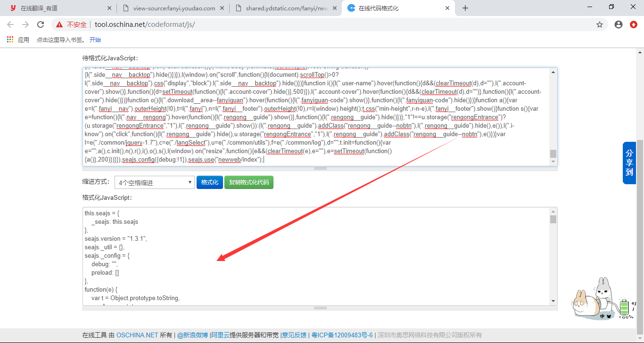Click the source textarea scrollbar thumb

(553, 154)
